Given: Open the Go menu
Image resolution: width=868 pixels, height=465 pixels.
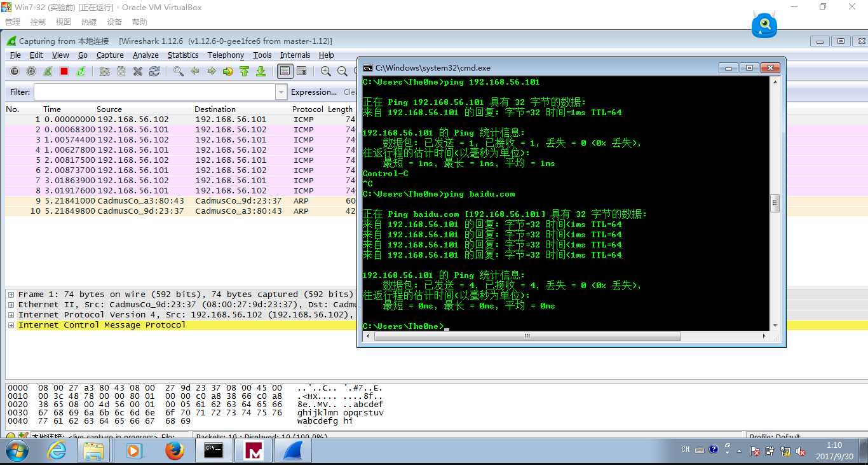Looking at the screenshot, I should [x=83, y=55].
